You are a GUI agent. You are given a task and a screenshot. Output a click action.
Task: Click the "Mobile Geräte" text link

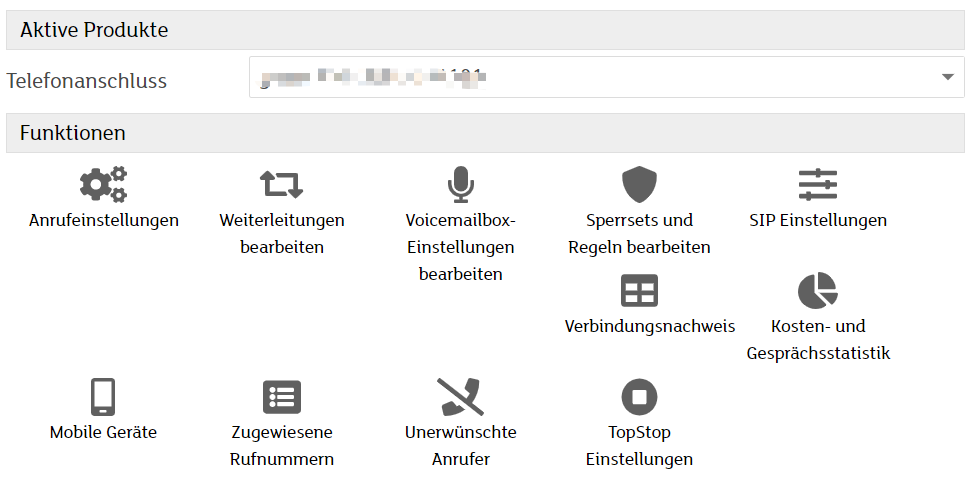click(103, 432)
